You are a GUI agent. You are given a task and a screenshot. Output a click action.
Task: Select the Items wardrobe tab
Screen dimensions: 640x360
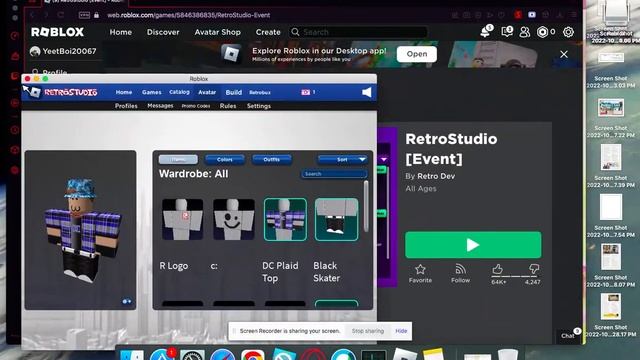pos(178,160)
